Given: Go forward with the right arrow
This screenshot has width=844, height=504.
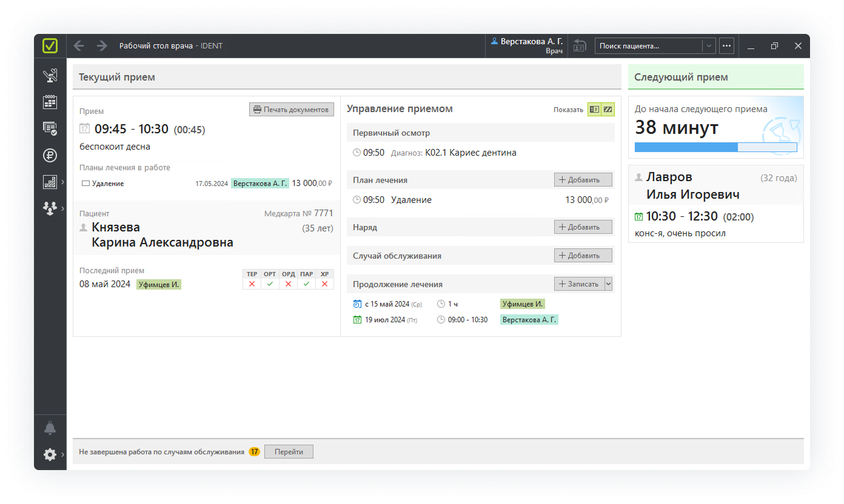Looking at the screenshot, I should coord(102,46).
